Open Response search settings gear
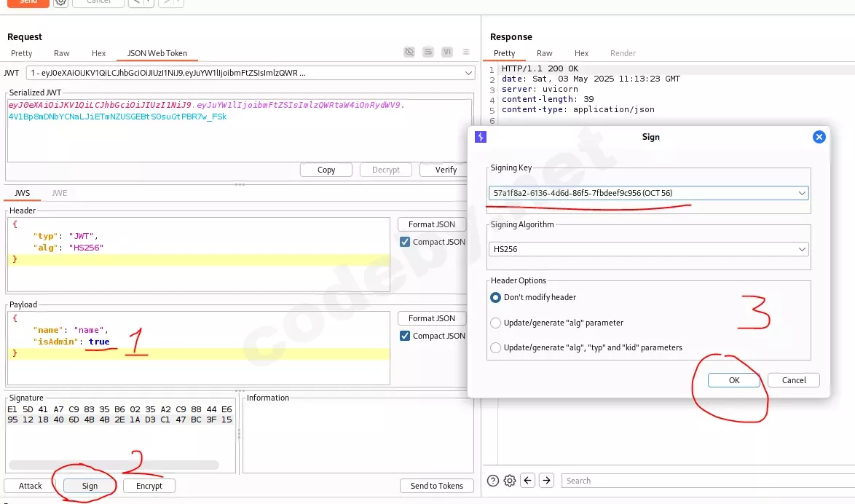Viewport: 855px width, 504px height. click(x=510, y=481)
